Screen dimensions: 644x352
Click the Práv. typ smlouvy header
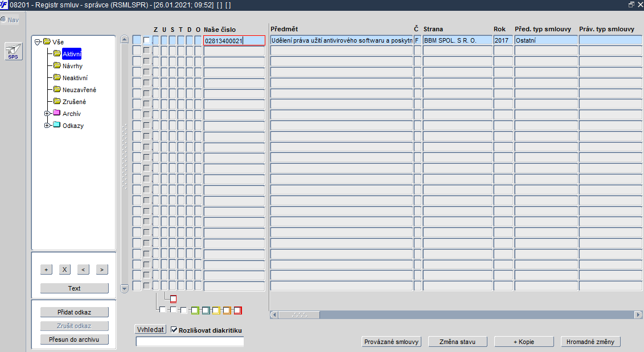pyautogui.click(x=606, y=29)
